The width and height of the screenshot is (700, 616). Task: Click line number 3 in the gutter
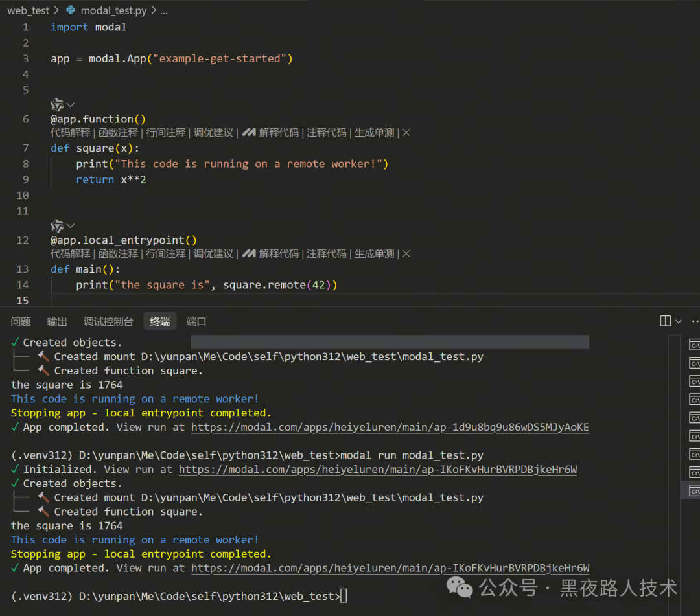pyautogui.click(x=26, y=58)
